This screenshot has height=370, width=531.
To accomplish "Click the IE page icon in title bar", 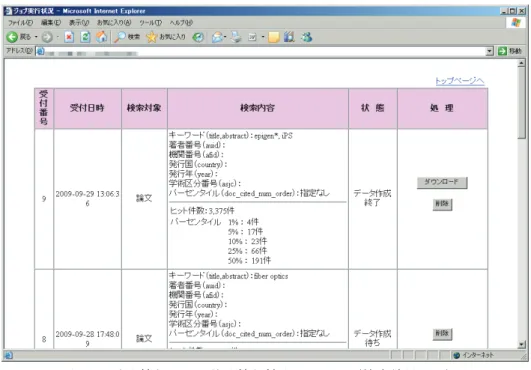I will (8, 11).
